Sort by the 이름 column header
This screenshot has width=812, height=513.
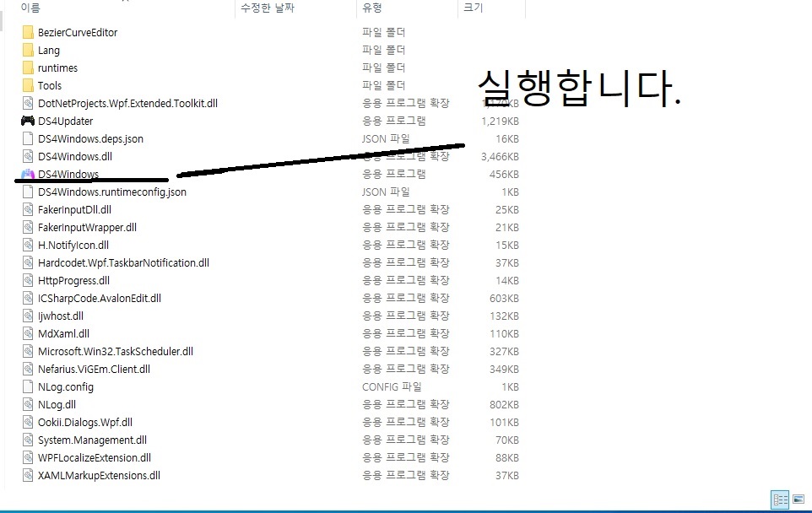(x=30, y=8)
